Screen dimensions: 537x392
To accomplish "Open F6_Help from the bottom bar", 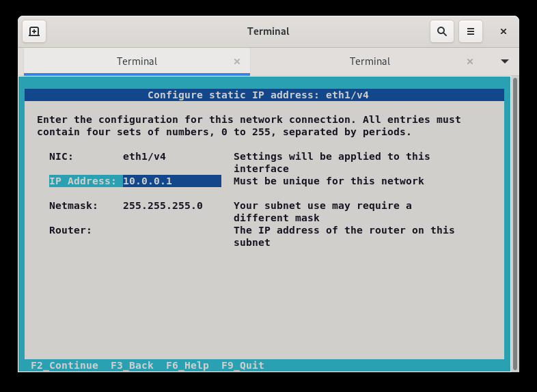I will (187, 365).
